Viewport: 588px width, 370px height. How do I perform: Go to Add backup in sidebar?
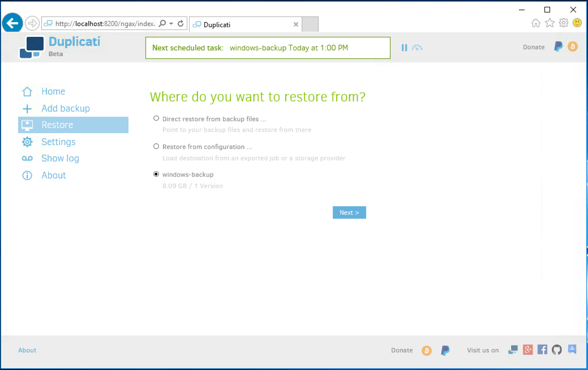[x=65, y=108]
